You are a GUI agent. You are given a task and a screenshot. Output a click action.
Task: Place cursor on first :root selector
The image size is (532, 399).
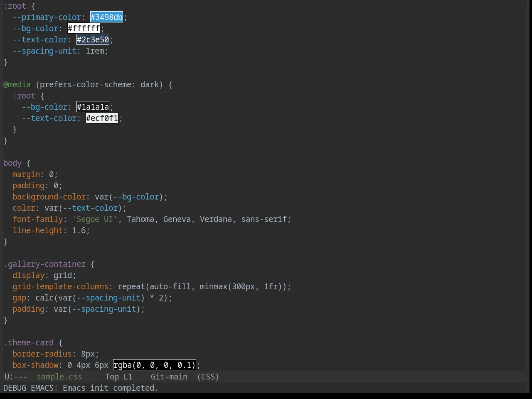coord(15,6)
